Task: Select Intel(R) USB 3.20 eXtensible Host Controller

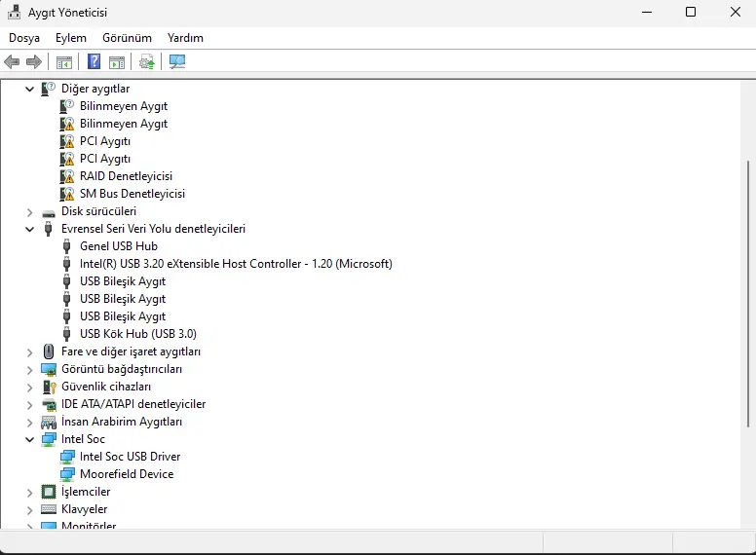Action: pos(236,264)
